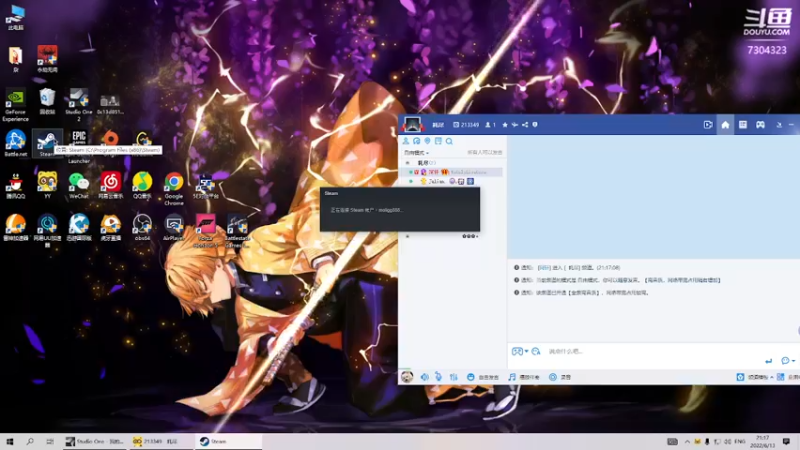The width and height of the screenshot is (800, 450).
Task: Click the record button in YY bottom bar
Action: [x=560, y=377]
